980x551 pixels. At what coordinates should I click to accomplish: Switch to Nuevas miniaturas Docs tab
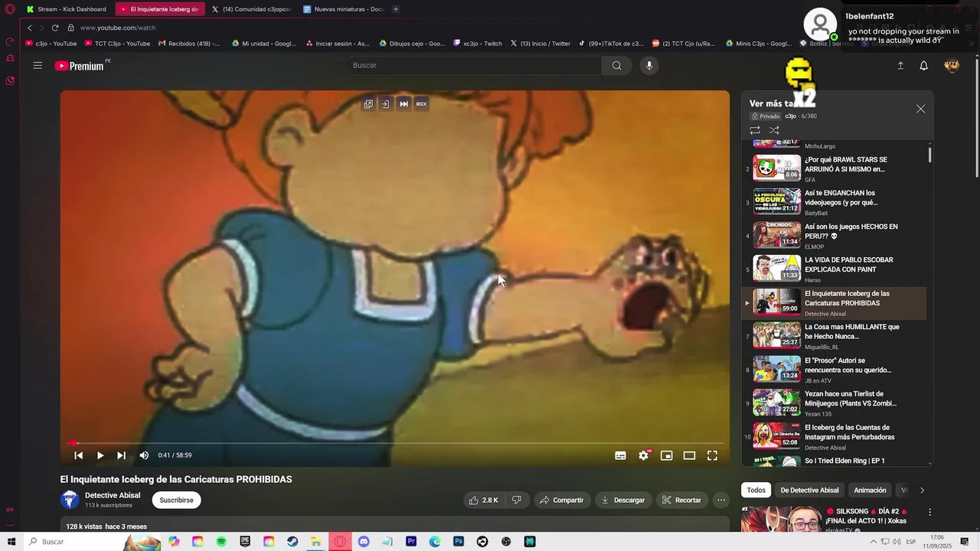(x=344, y=9)
